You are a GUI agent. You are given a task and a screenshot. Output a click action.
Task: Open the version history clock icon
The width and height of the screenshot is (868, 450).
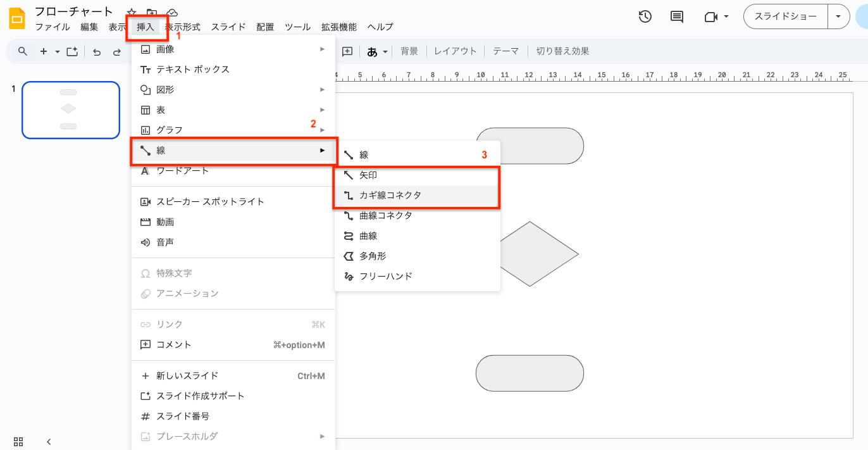645,17
